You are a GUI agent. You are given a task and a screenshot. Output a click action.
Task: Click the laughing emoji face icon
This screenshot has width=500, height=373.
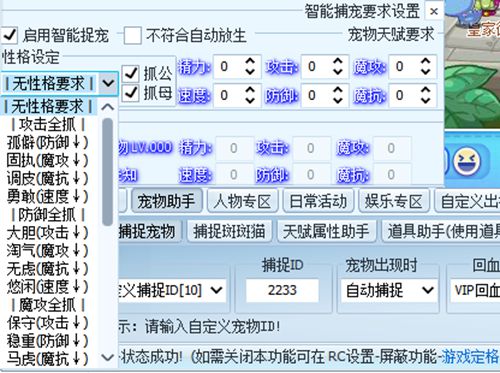pyautogui.click(x=468, y=161)
